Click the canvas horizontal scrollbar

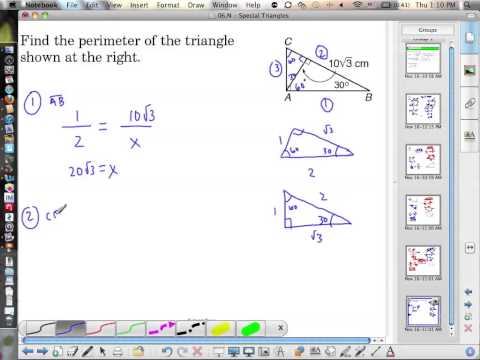point(197,340)
